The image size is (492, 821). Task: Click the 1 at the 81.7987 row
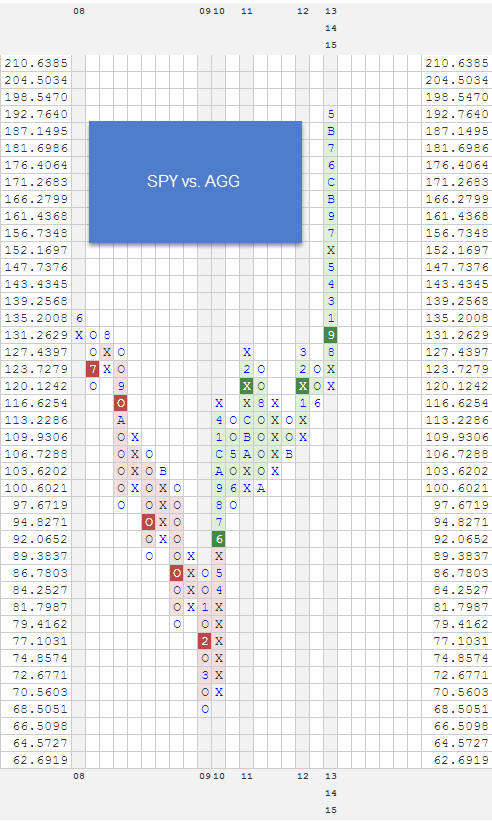tap(205, 607)
